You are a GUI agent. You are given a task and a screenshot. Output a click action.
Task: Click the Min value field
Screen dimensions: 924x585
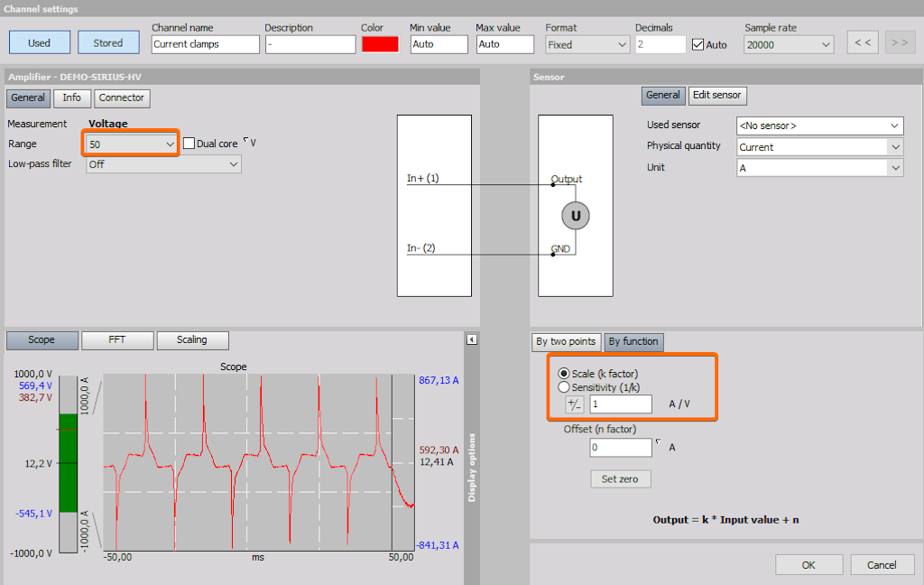pyautogui.click(x=439, y=44)
